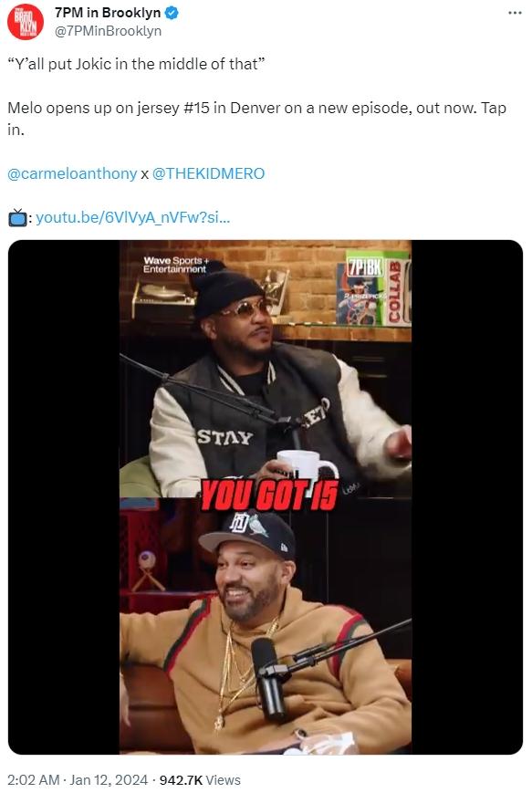Open the youtu.be video link
The width and height of the screenshot is (532, 793).
[133, 217]
